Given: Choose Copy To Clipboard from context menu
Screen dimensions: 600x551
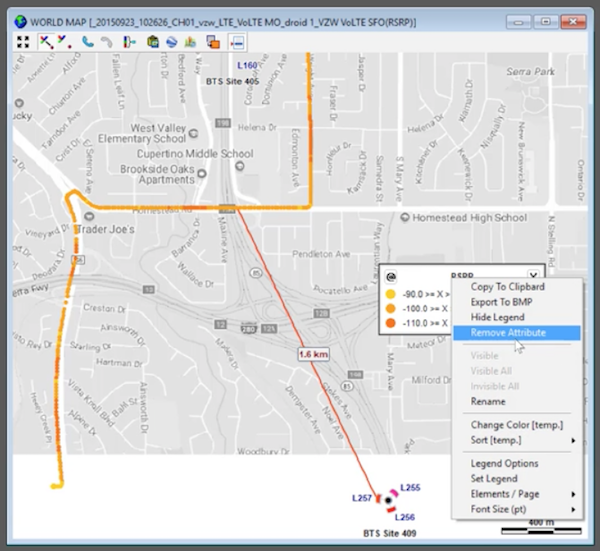Looking at the screenshot, I should click(507, 287).
